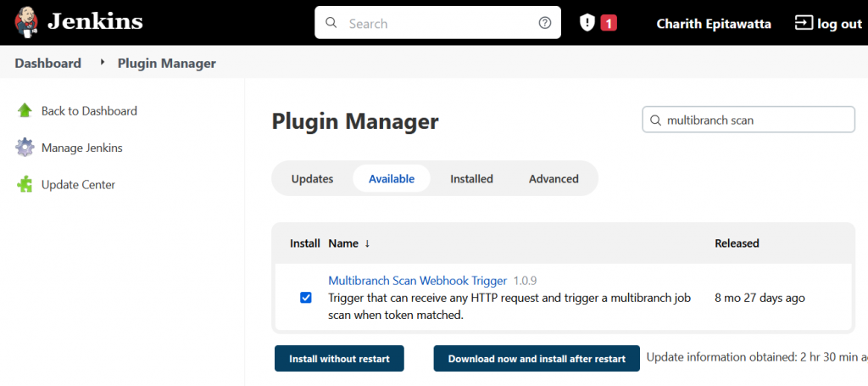Switch to the Advanced tab
This screenshot has width=868, height=386.
[x=554, y=178]
